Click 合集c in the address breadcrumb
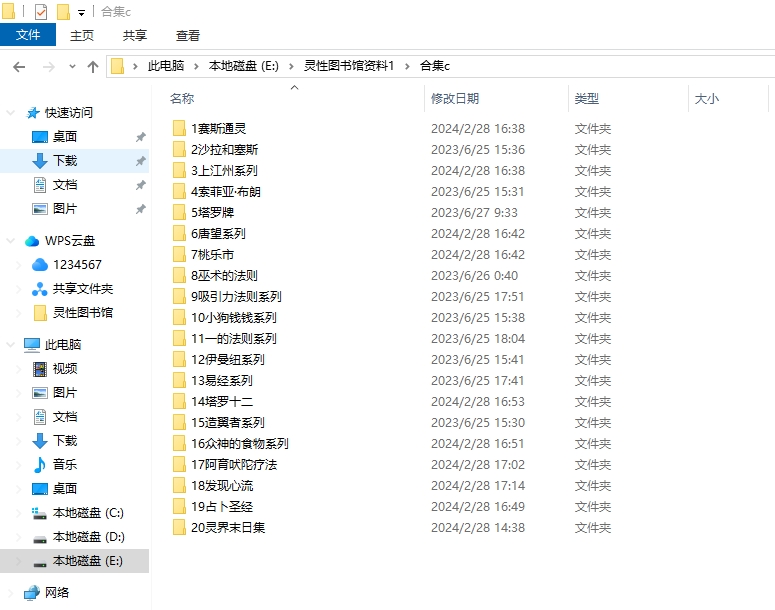Viewport: 775px width, 610px height. (435, 66)
